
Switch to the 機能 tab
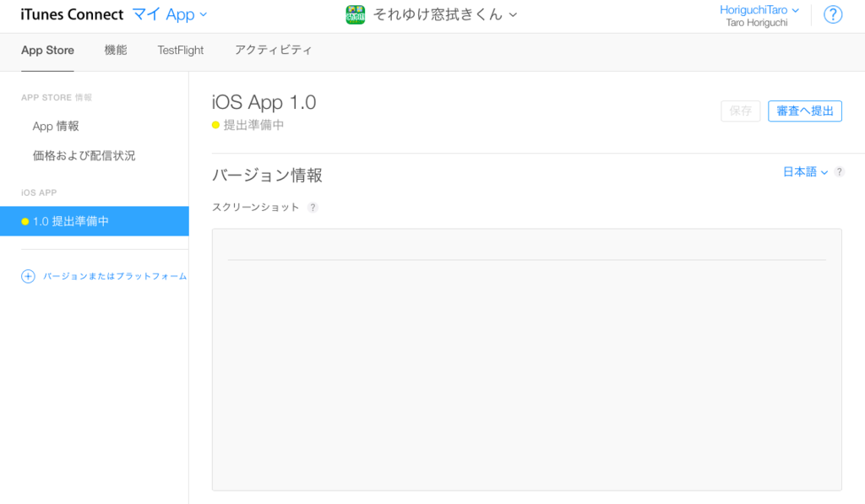115,50
